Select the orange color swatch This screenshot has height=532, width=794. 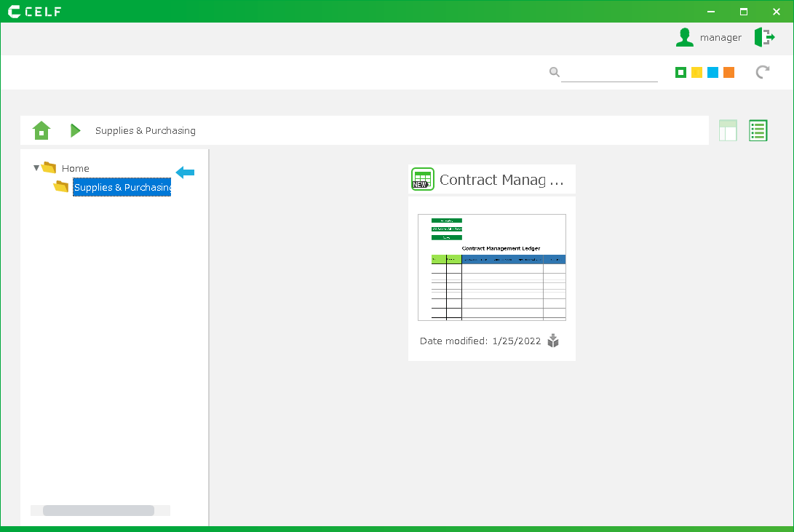click(729, 72)
